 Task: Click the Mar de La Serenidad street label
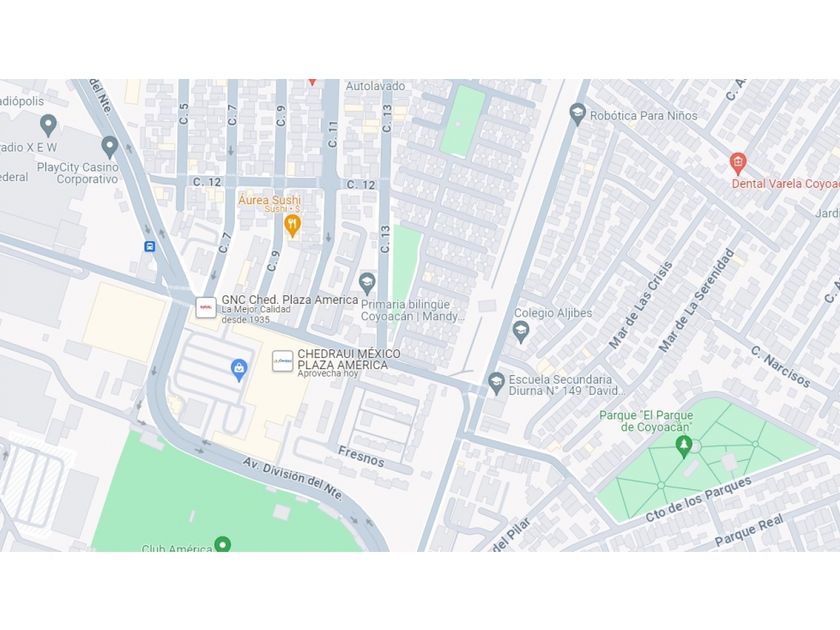(695, 300)
